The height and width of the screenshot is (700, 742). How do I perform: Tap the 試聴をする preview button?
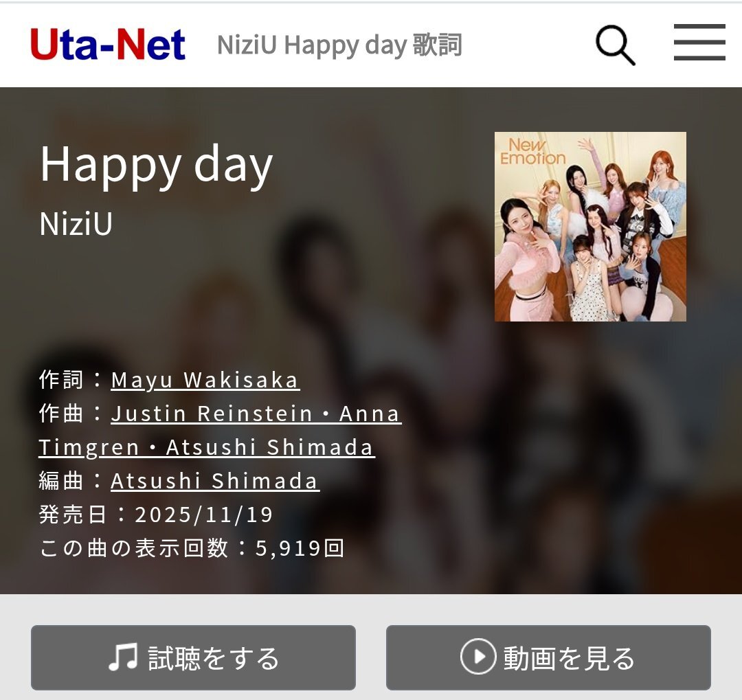(193, 657)
